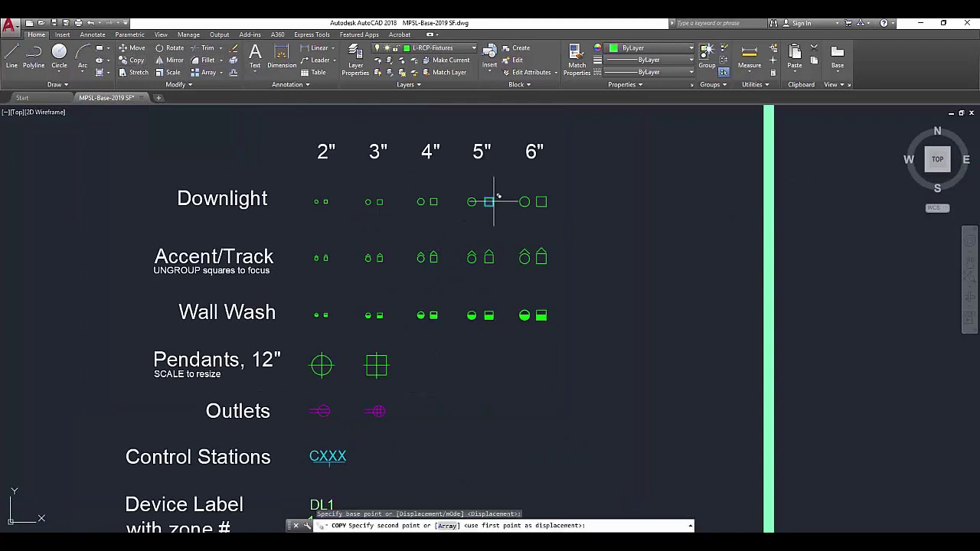The height and width of the screenshot is (551, 980).
Task: Paste from clipboard
Action: 795,56
